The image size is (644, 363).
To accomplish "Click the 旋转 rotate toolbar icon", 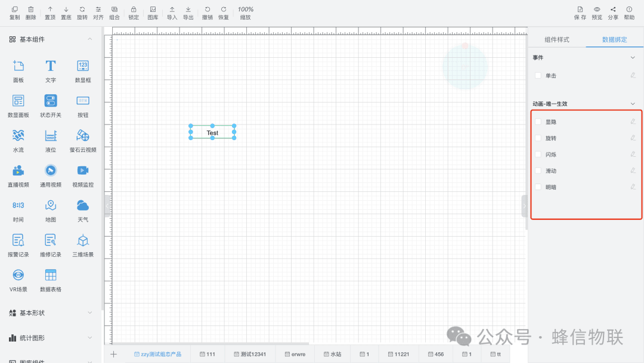I will pos(82,13).
